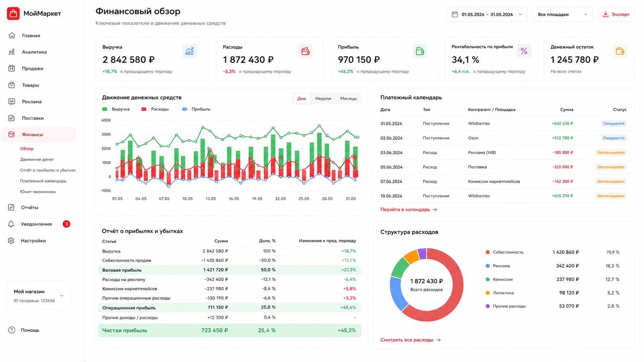644x362 pixels.
Task: Click the Отчёты document icon
Action: [11, 207]
